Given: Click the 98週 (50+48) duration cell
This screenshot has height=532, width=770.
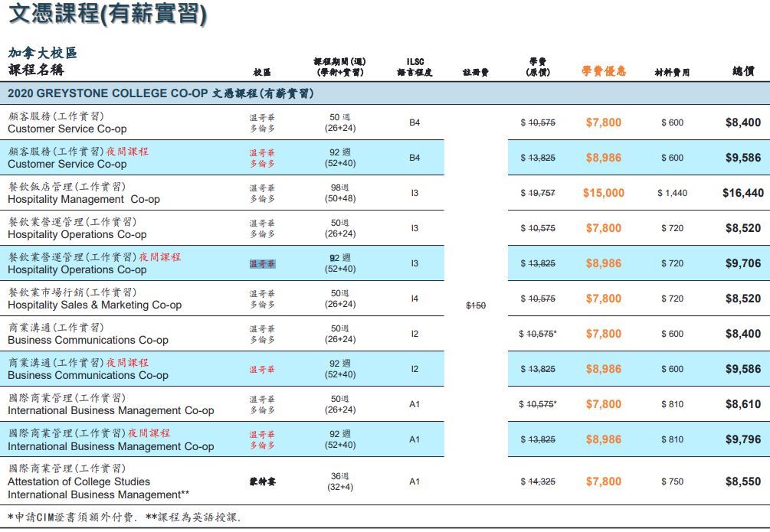Looking at the screenshot, I should pos(340,193).
